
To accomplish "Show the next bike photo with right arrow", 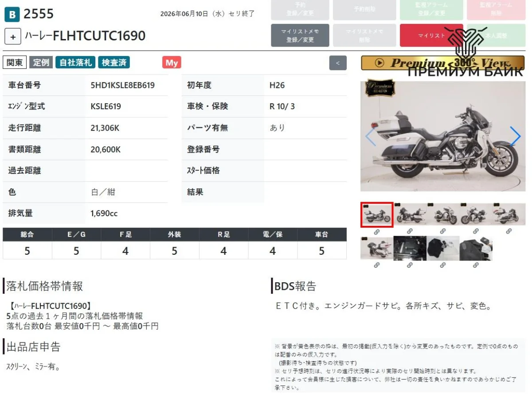I will [x=515, y=136].
